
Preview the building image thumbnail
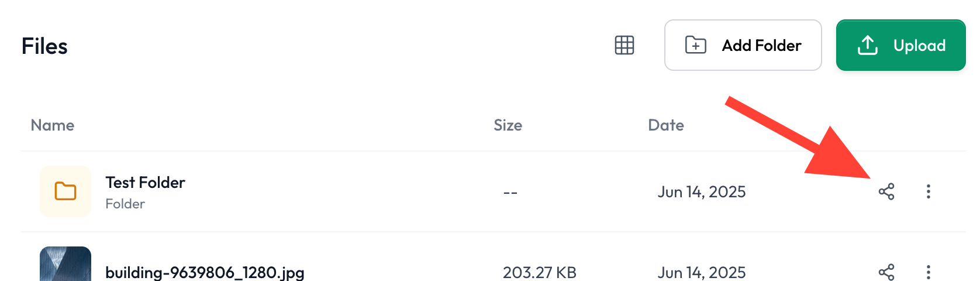(65, 264)
